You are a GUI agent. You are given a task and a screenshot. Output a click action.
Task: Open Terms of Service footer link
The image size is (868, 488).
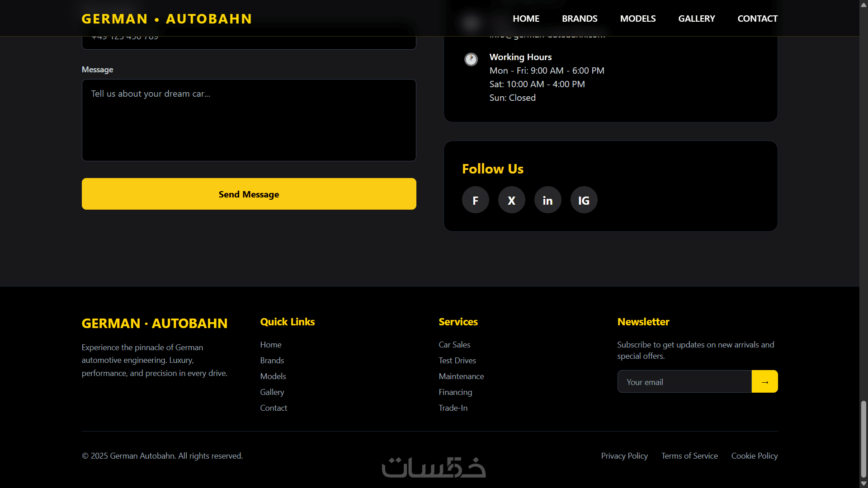pyautogui.click(x=689, y=456)
